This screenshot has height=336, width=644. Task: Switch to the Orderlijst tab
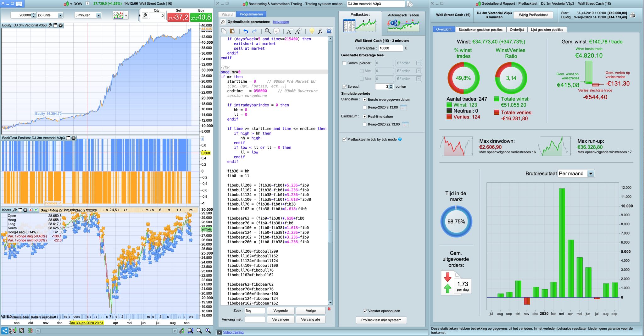pyautogui.click(x=517, y=30)
